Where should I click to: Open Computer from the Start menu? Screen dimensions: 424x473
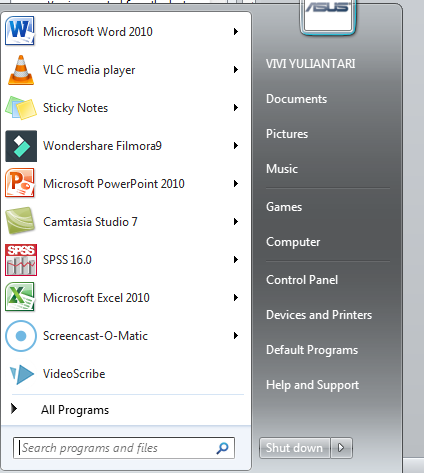[293, 242]
